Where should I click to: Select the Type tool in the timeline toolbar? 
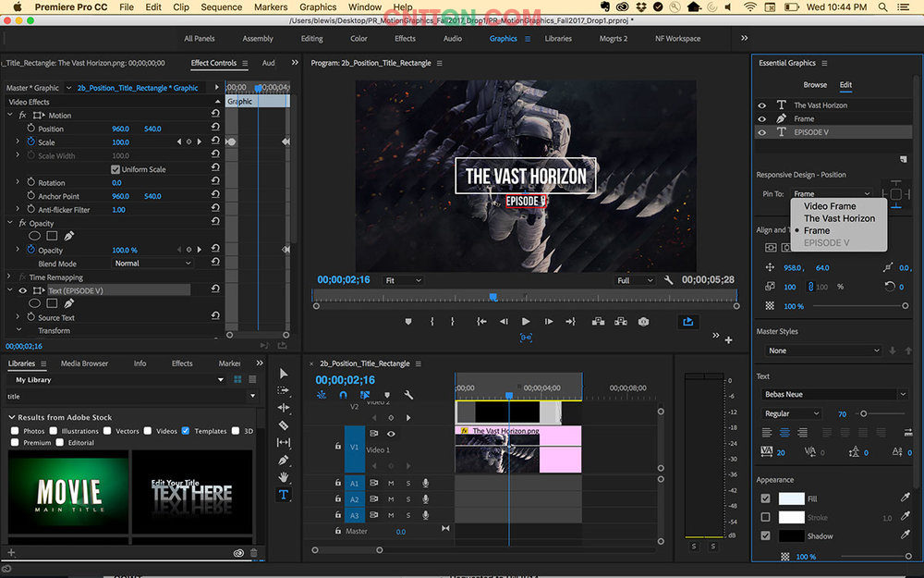point(284,496)
